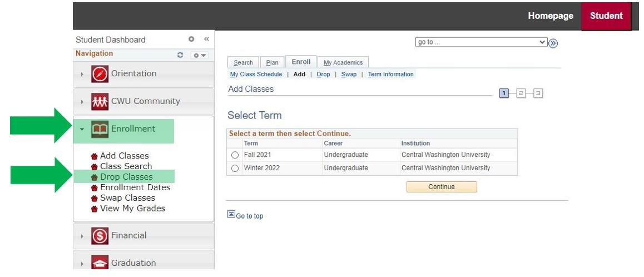Select the Winter 2022 term radio button
The image size is (644, 277).
(235, 168)
